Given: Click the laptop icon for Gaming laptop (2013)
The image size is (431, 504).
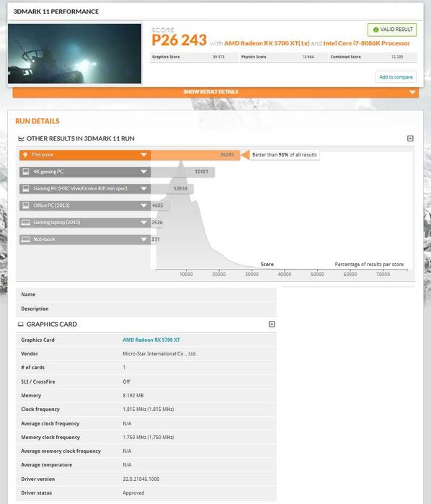Looking at the screenshot, I should 26,222.
